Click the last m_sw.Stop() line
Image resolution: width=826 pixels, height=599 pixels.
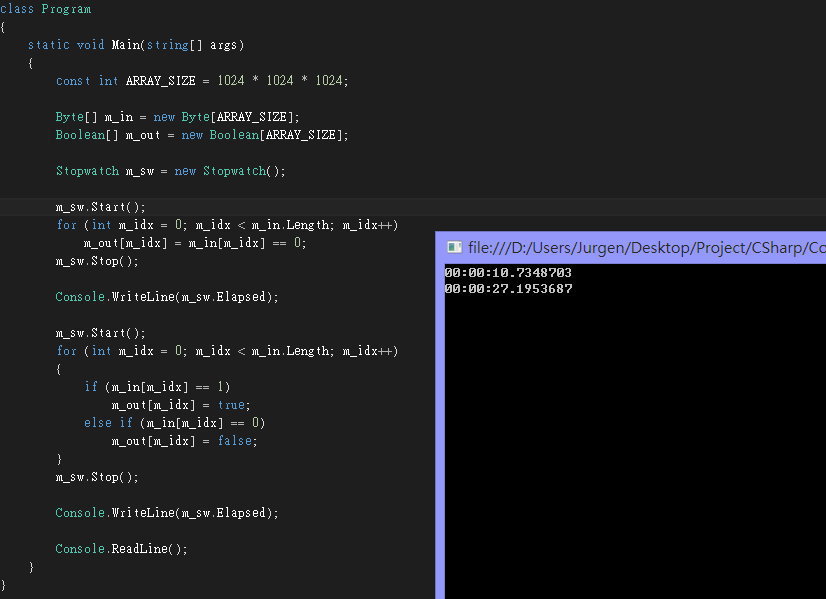click(97, 477)
